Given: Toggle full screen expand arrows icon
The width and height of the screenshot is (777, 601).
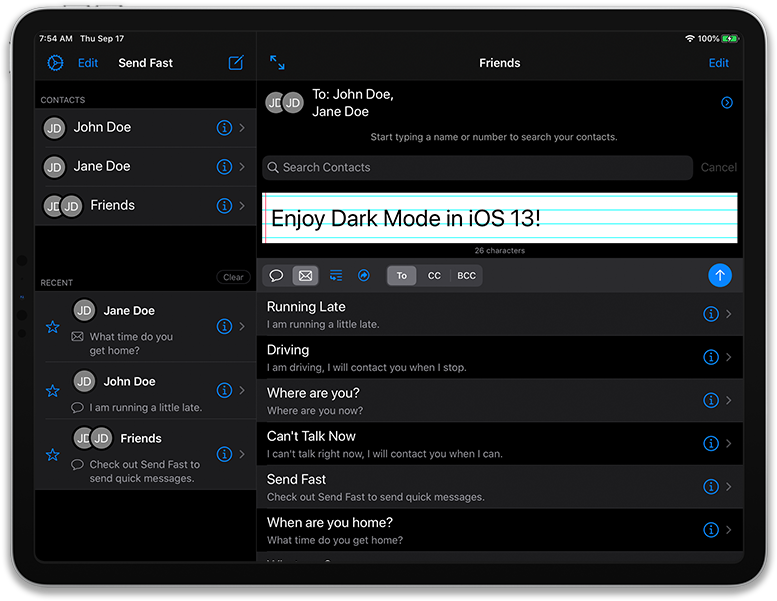Looking at the screenshot, I should 277,62.
